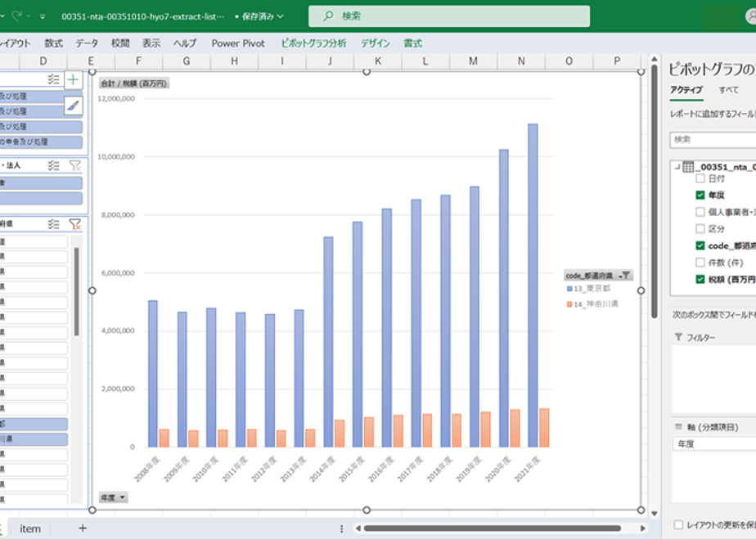Open the Power Pivot ribbon tab
The width and height of the screenshot is (756, 540).
click(x=238, y=43)
